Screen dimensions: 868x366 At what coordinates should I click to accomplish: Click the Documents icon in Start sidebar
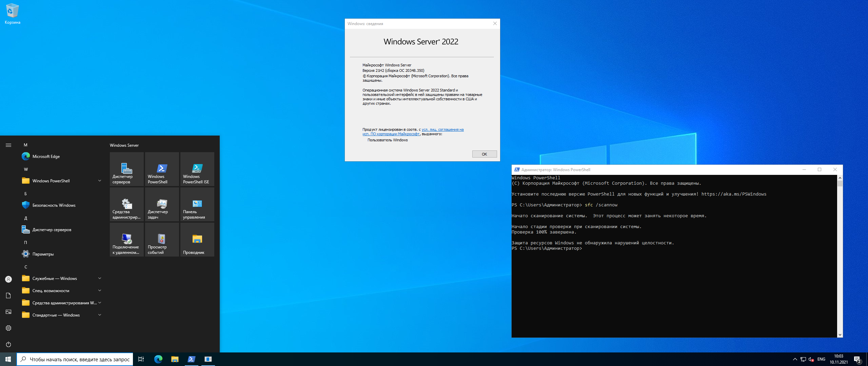[x=8, y=296]
